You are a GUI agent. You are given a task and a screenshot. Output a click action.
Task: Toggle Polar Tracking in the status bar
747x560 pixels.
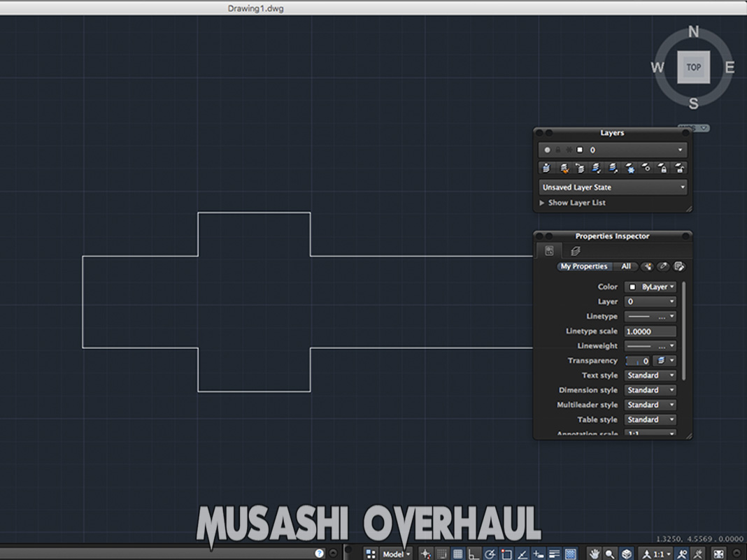490,554
